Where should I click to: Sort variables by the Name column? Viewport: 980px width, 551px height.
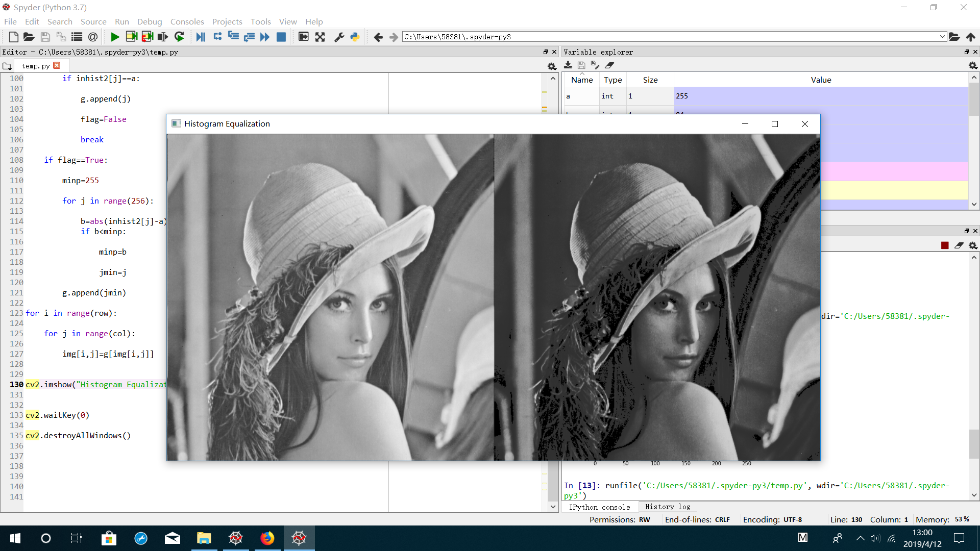(582, 80)
